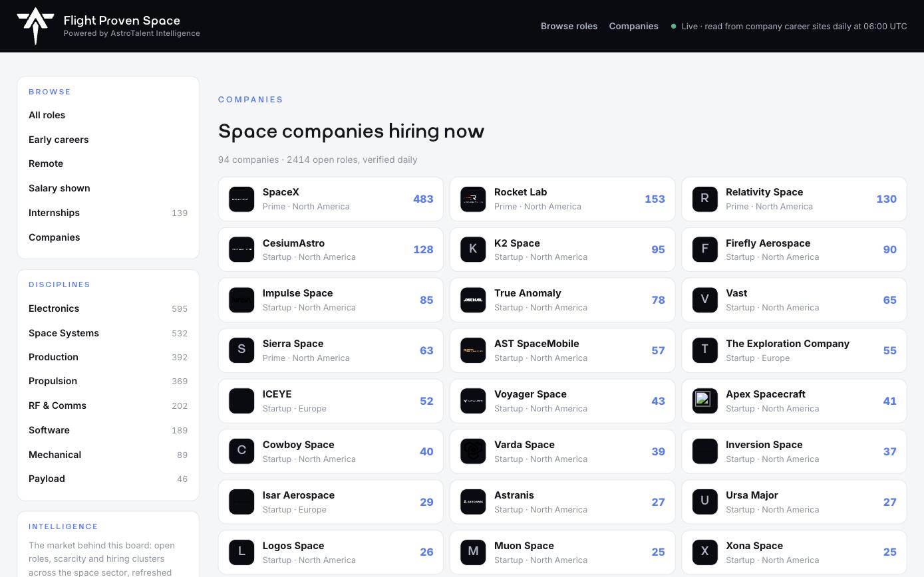Open the Sierra Space company name
924x577 pixels.
[x=293, y=344]
